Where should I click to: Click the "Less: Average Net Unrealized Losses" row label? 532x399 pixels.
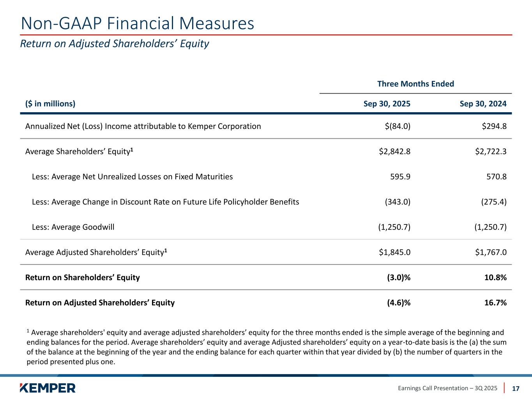pyautogui.click(x=132, y=177)
